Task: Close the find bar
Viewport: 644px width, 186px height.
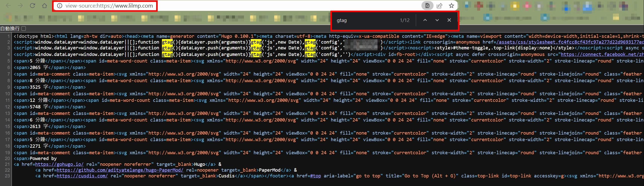Action: coord(449,20)
